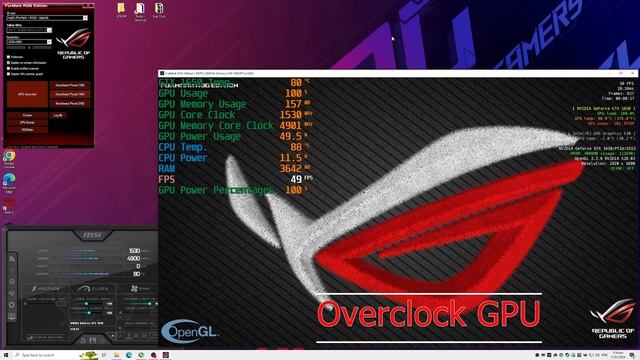
Task: Open the information icon in Afterburner sidebar
Action: (x=12, y=281)
